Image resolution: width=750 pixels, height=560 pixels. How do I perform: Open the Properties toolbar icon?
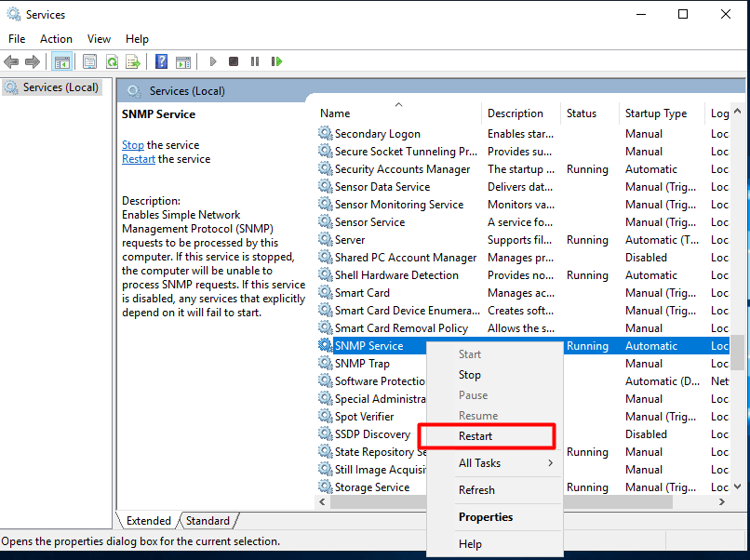pos(89,61)
